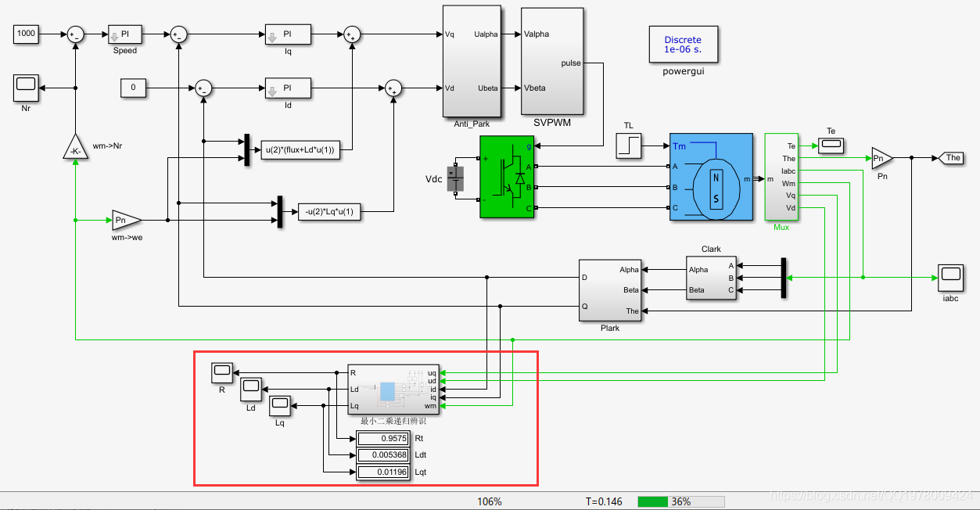
Task: Select the sum junction before Iq PI
Action: (x=179, y=34)
